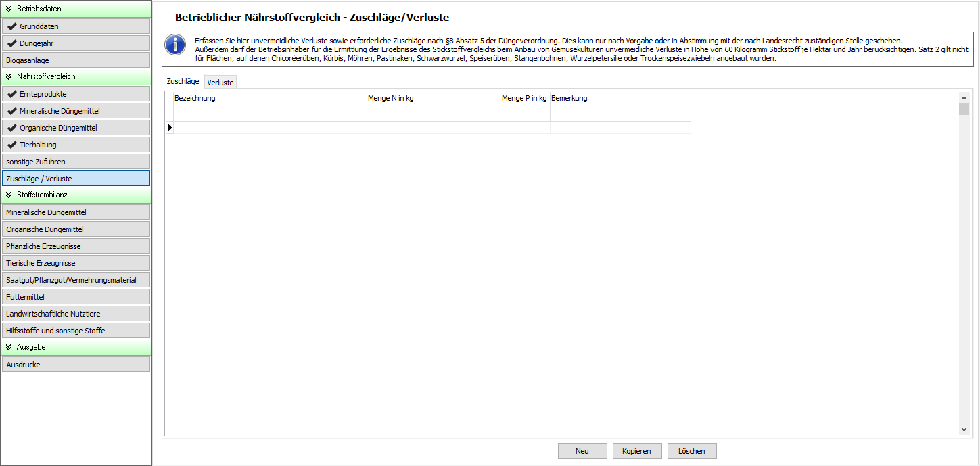Click the checkmark icon beside Düngejahr

coord(12,43)
